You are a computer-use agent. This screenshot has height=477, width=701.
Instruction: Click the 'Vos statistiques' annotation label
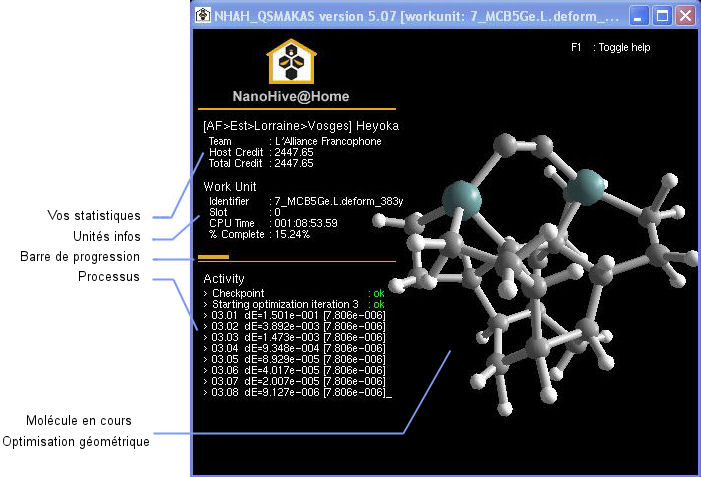(94, 215)
